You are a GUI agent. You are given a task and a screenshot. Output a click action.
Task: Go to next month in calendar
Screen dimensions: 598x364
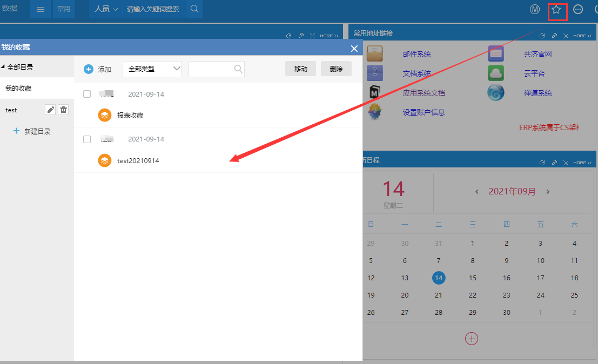[x=548, y=192]
